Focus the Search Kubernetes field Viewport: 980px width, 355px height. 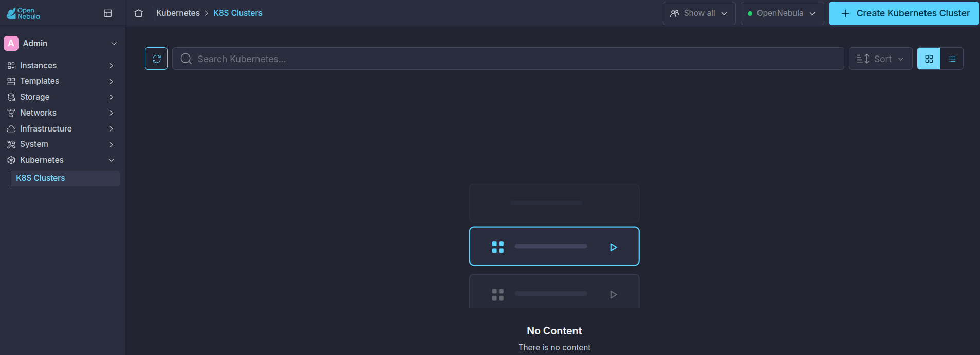tap(508, 59)
